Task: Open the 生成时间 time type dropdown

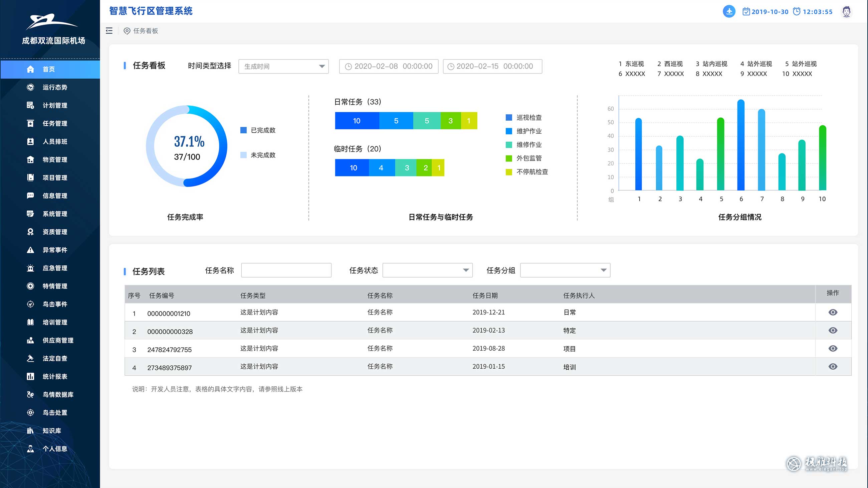Action: tap(283, 67)
